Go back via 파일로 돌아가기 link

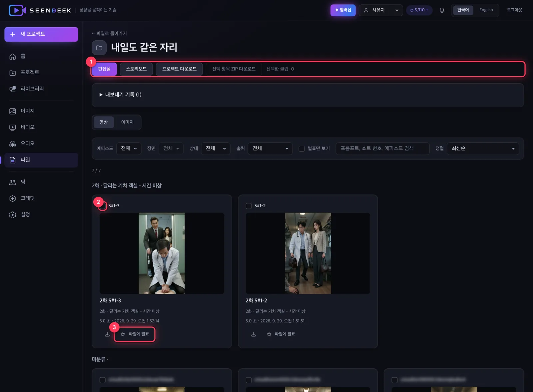(109, 33)
